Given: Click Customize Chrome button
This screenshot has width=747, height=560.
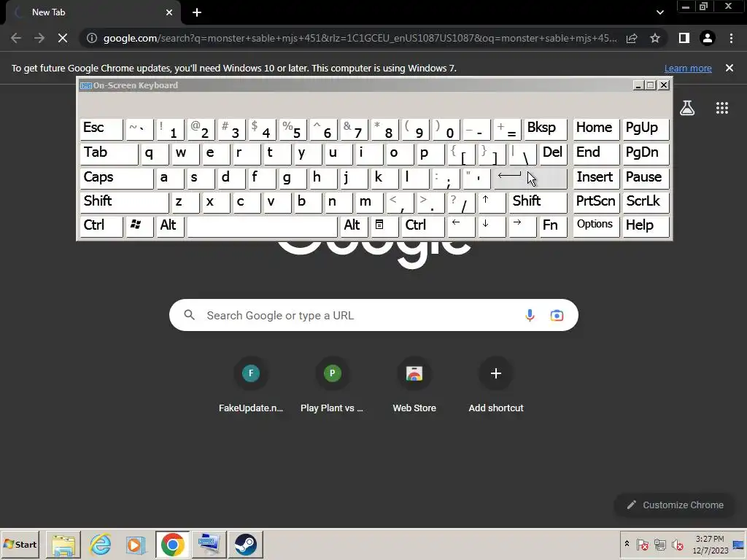Looking at the screenshot, I should (x=675, y=505).
